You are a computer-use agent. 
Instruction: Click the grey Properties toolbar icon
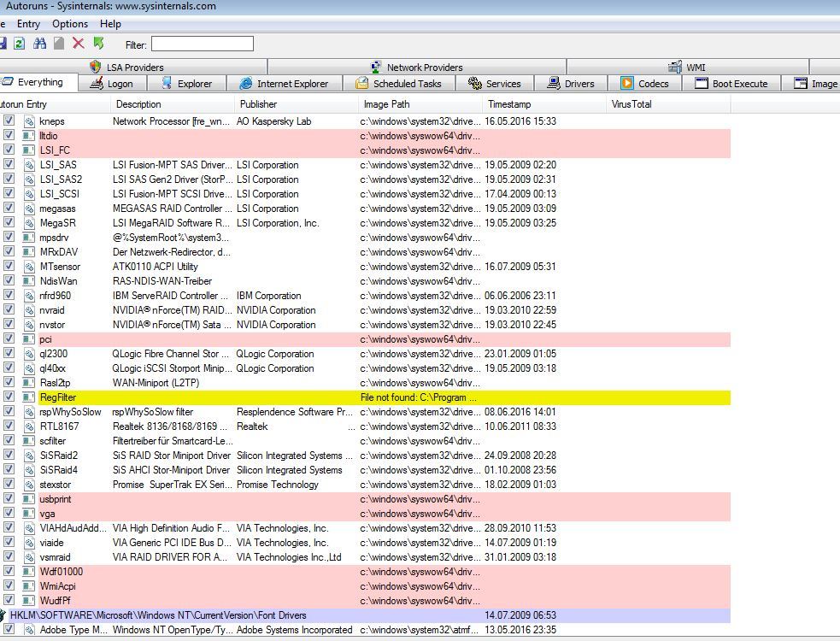point(59,44)
